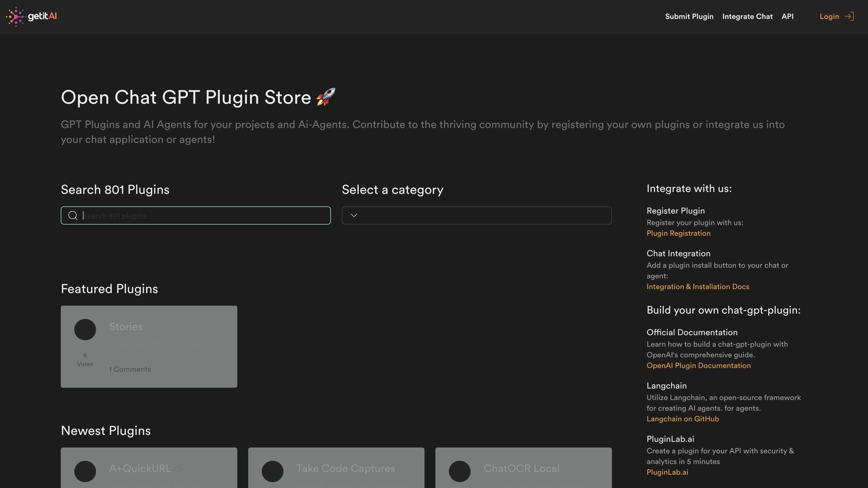Screen dimensions: 868x488
Task: Open Submit Plugin in the top navigation
Action: click(x=689, y=17)
